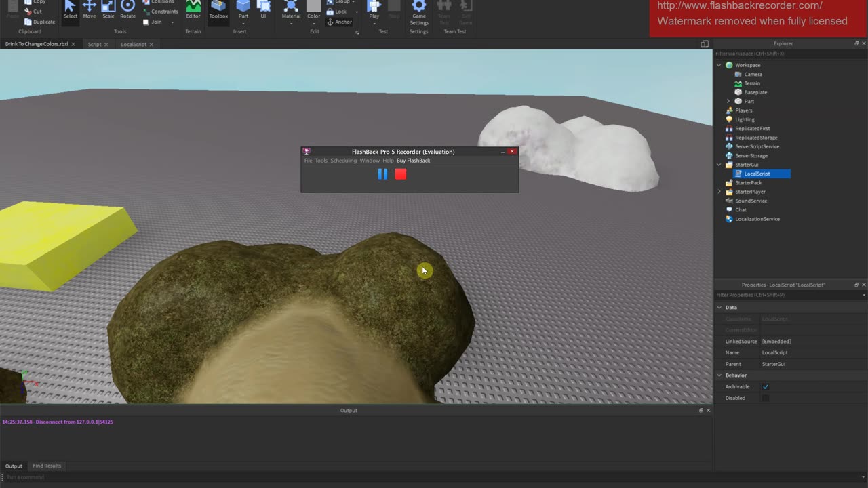Screen dimensions: 868x488
Task: Stop the FlashBack recording
Action: tap(401, 174)
